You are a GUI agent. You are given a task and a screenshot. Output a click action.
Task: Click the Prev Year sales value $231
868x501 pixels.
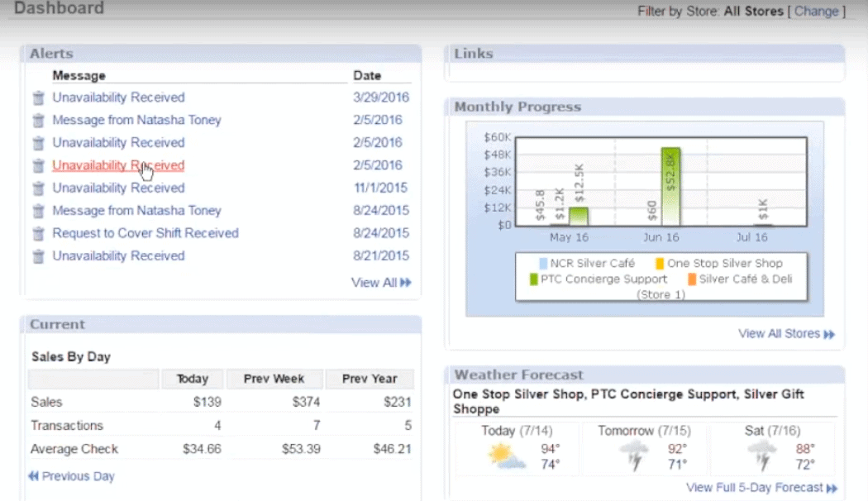[x=398, y=402]
